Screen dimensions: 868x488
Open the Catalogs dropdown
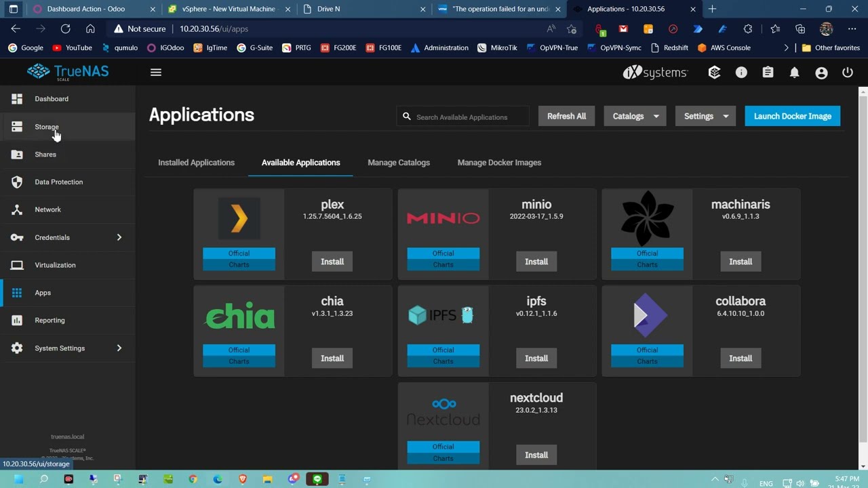click(x=635, y=116)
